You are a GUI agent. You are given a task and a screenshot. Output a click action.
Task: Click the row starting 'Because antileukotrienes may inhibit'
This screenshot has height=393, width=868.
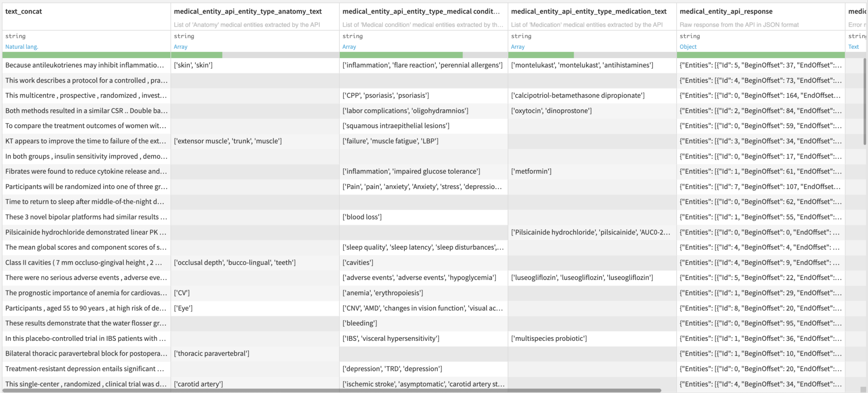(x=85, y=65)
